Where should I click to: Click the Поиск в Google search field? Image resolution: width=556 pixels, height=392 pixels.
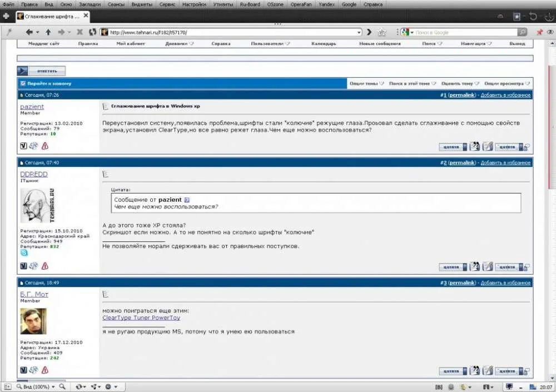click(465, 32)
